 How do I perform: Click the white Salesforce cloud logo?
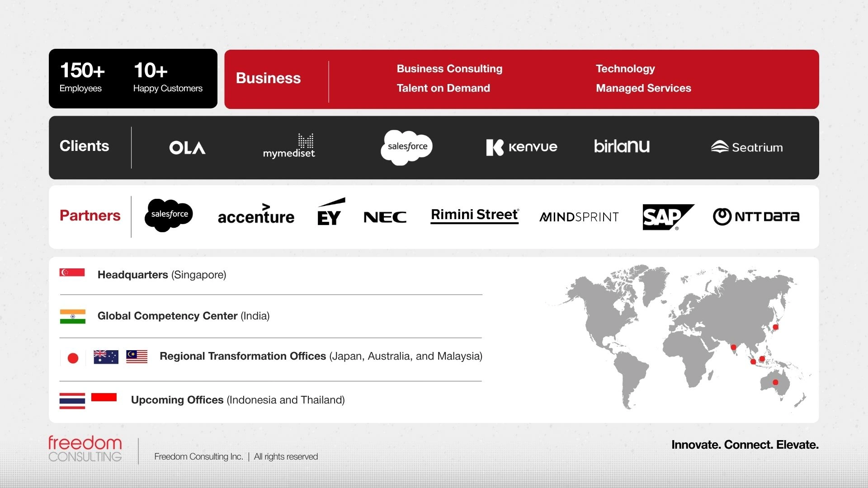tap(407, 147)
